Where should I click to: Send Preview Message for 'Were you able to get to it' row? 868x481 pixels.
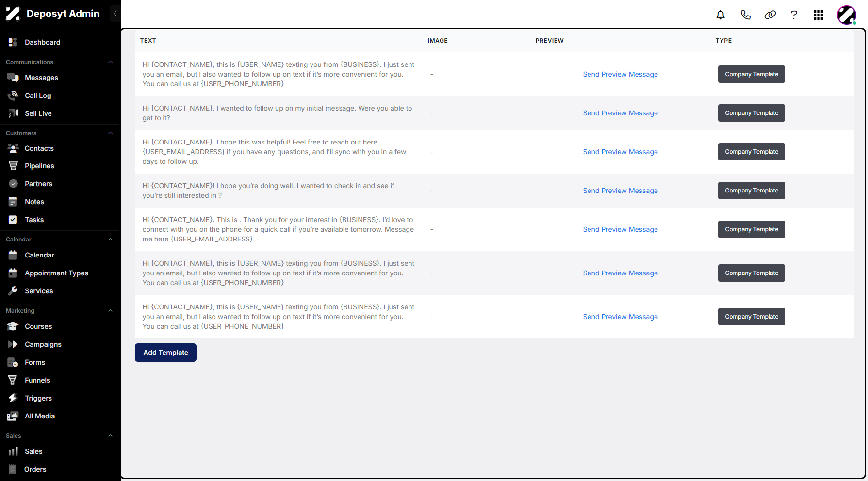coord(620,113)
